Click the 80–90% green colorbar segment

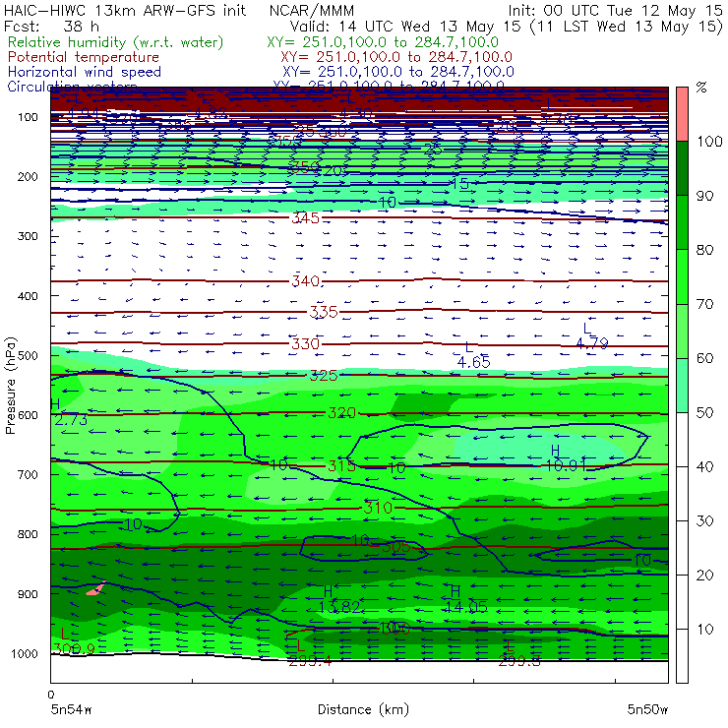(x=682, y=222)
